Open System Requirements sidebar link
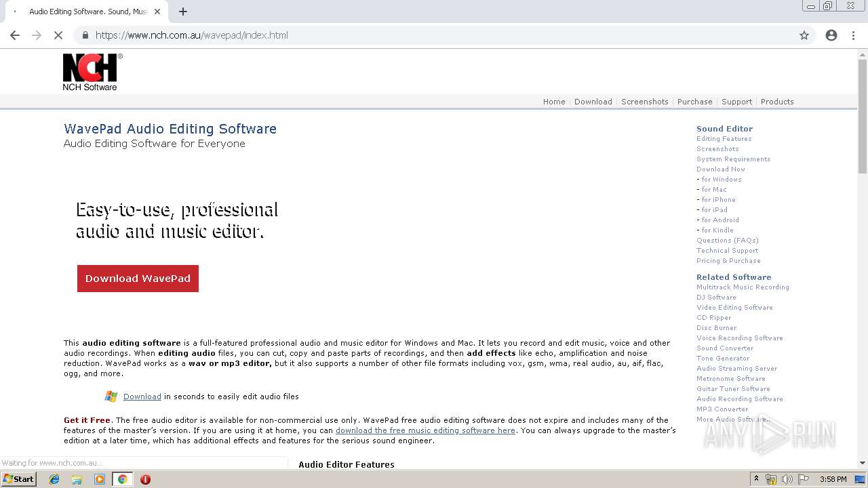Image resolution: width=868 pixels, height=488 pixels. click(733, 159)
